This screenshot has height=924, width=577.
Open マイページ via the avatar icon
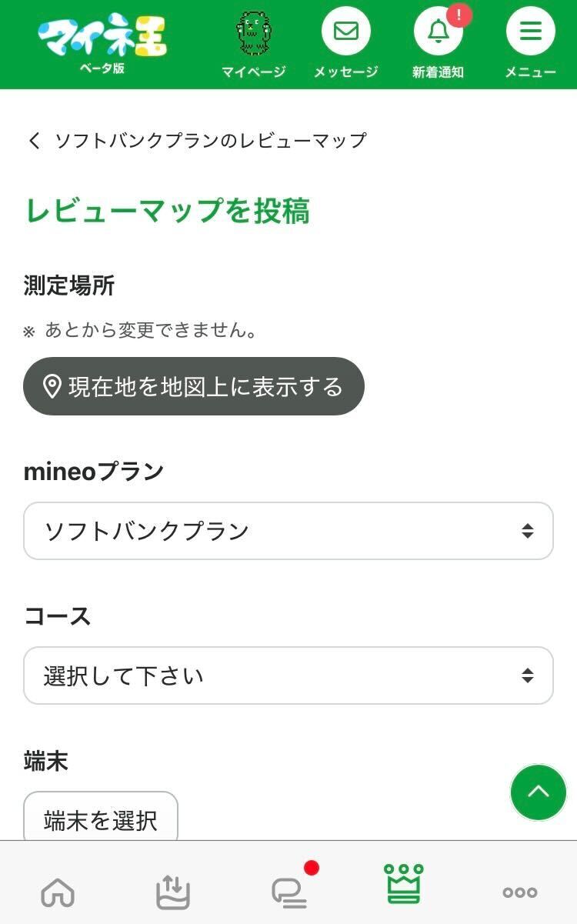(253, 35)
